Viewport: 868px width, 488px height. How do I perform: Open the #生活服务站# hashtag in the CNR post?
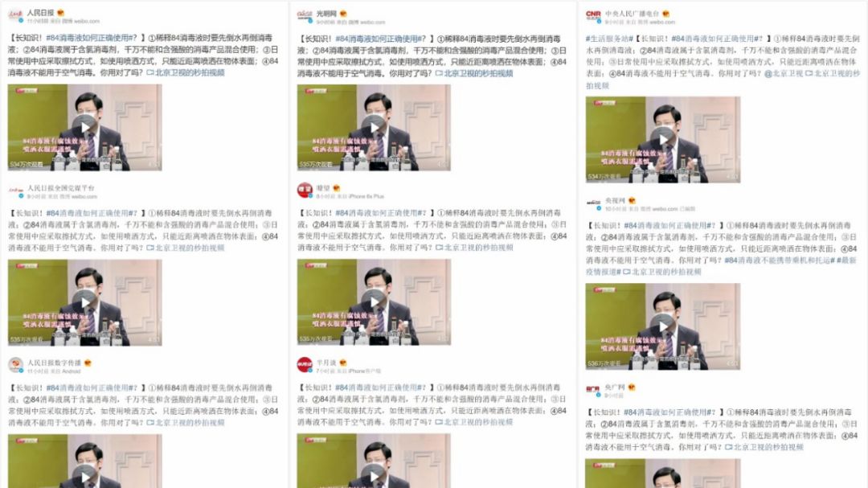click(x=609, y=39)
